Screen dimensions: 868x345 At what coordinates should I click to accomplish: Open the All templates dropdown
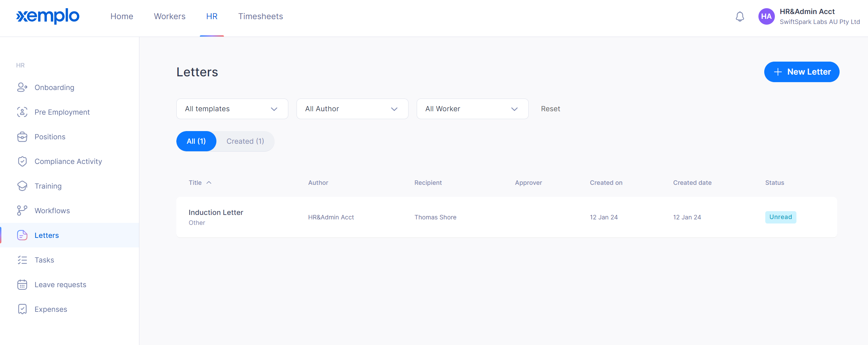pos(232,109)
